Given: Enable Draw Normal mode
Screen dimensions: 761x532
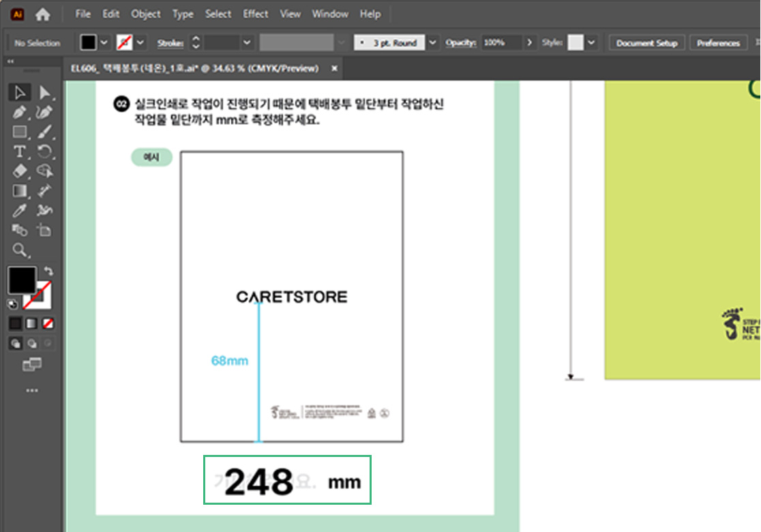Looking at the screenshot, I should point(16,344).
